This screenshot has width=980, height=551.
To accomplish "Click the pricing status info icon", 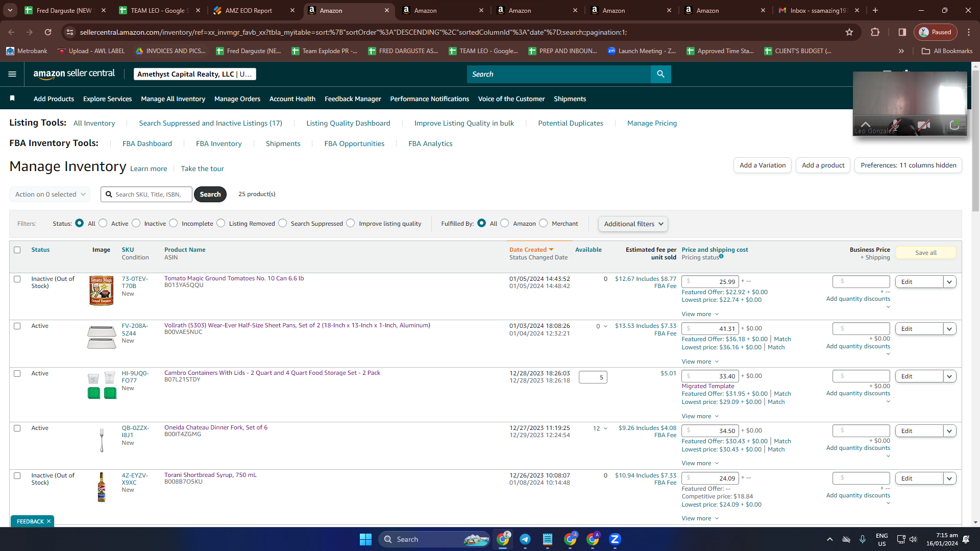I will click(721, 256).
